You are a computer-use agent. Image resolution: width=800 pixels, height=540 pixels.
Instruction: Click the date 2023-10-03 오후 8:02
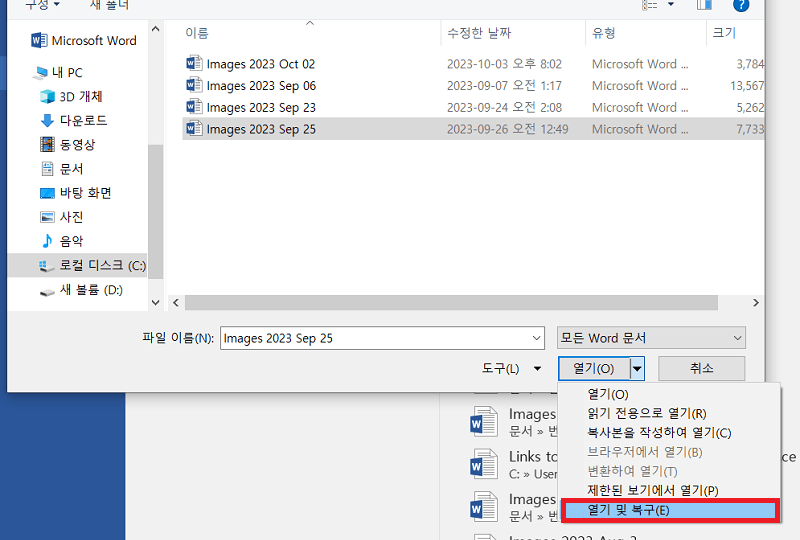(x=504, y=64)
